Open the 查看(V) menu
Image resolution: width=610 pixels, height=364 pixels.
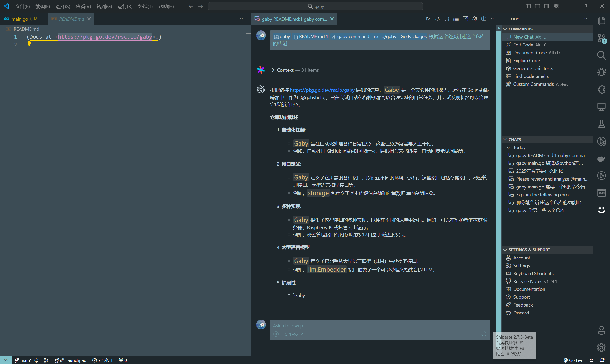click(x=83, y=6)
